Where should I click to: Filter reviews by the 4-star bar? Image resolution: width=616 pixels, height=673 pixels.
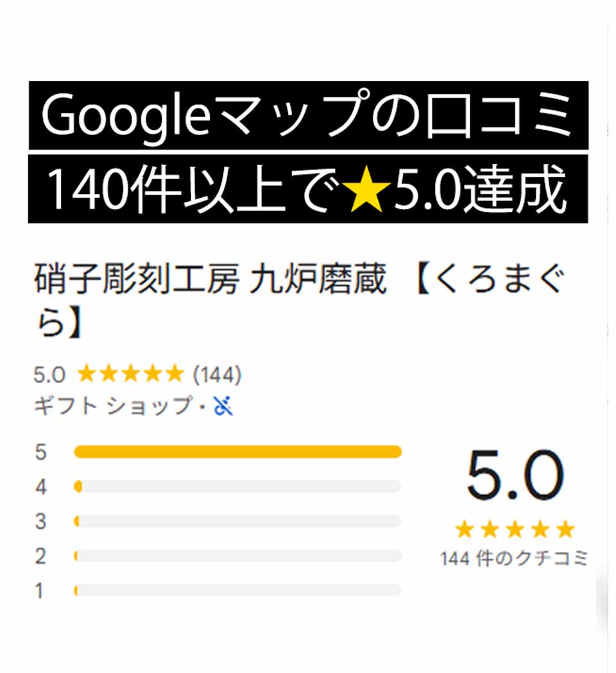pos(237,487)
